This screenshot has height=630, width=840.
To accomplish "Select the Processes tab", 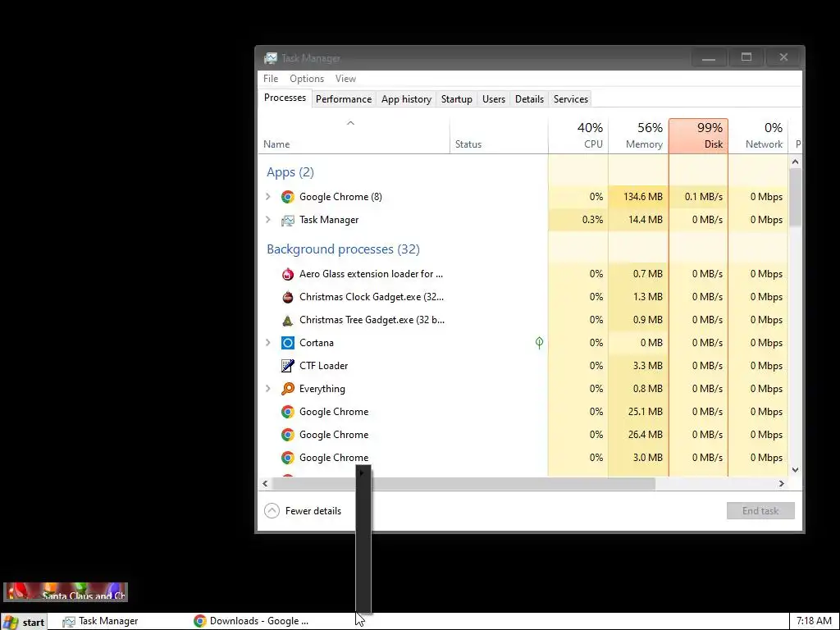I will (285, 98).
